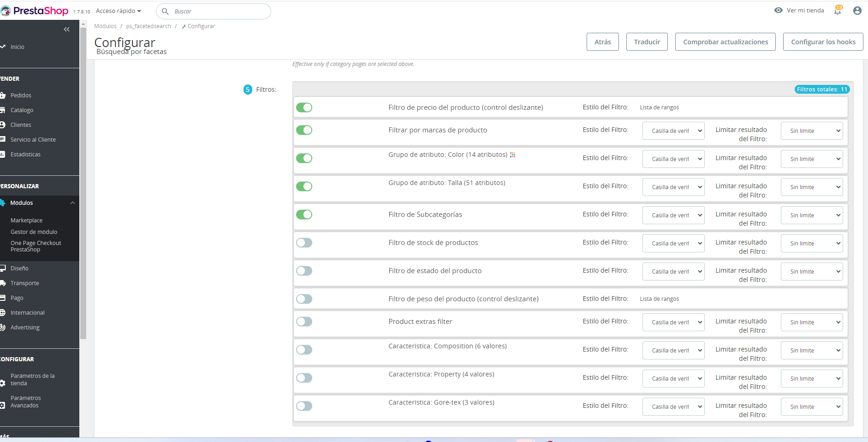Viewport: 868px width, 442px height.
Task: Open filter style dropdown for Color attribute
Action: tap(673, 159)
